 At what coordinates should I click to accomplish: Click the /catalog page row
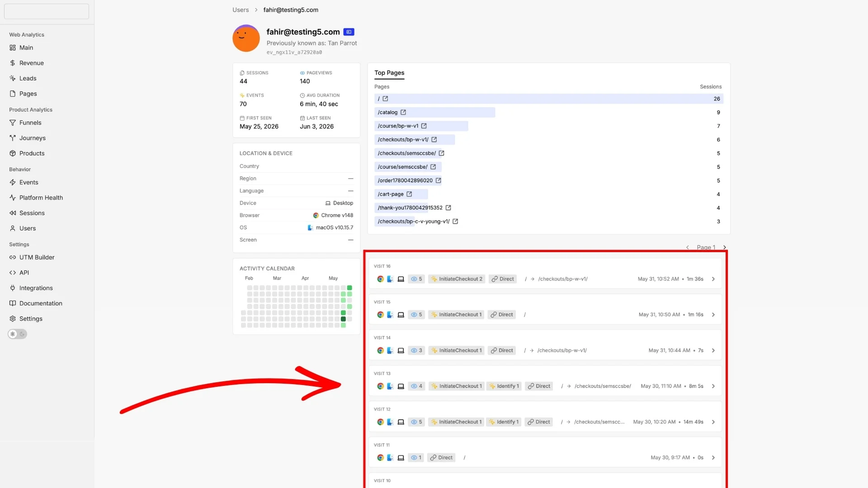coord(549,112)
